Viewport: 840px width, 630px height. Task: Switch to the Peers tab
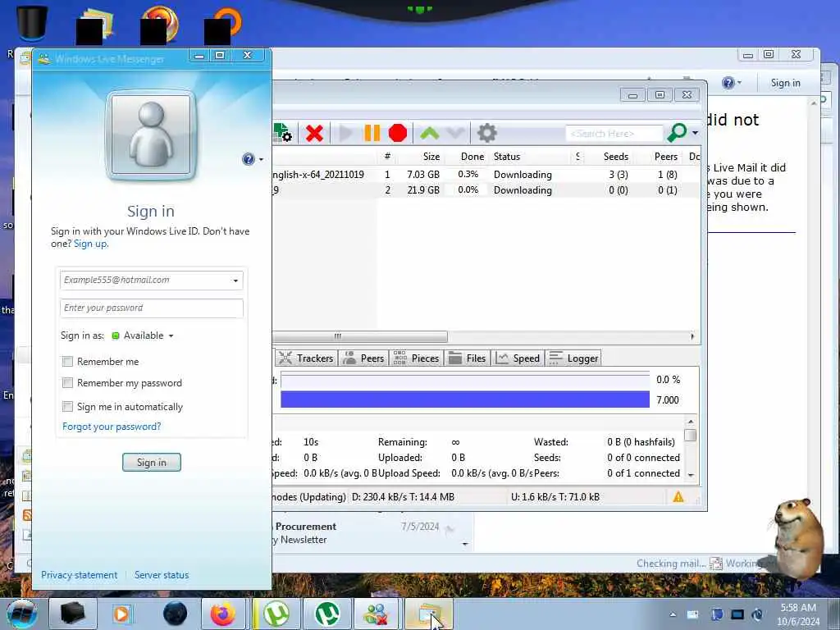click(x=363, y=358)
